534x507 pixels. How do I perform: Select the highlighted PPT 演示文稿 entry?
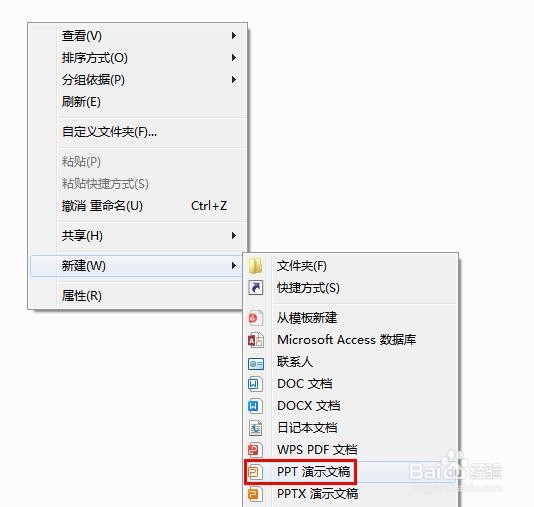pyautogui.click(x=300, y=472)
